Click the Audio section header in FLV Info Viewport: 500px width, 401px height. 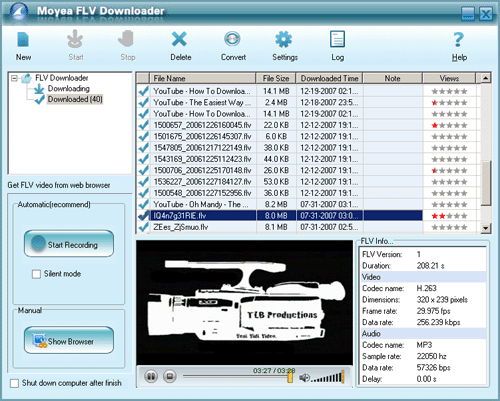[422, 334]
